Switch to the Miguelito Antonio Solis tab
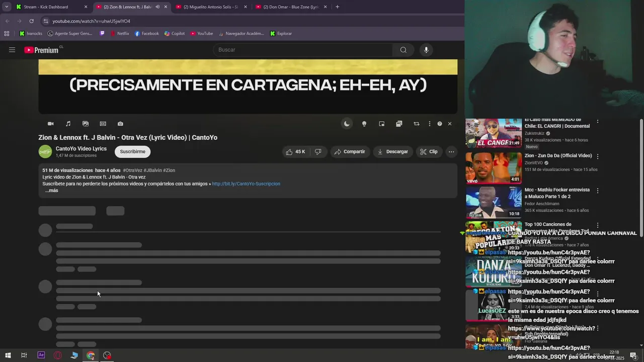 (x=210, y=7)
